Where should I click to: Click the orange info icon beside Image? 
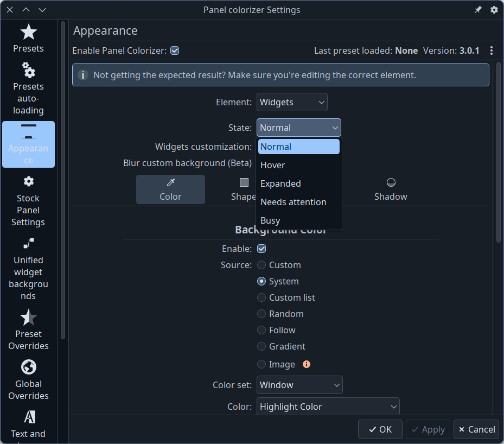pos(307,364)
